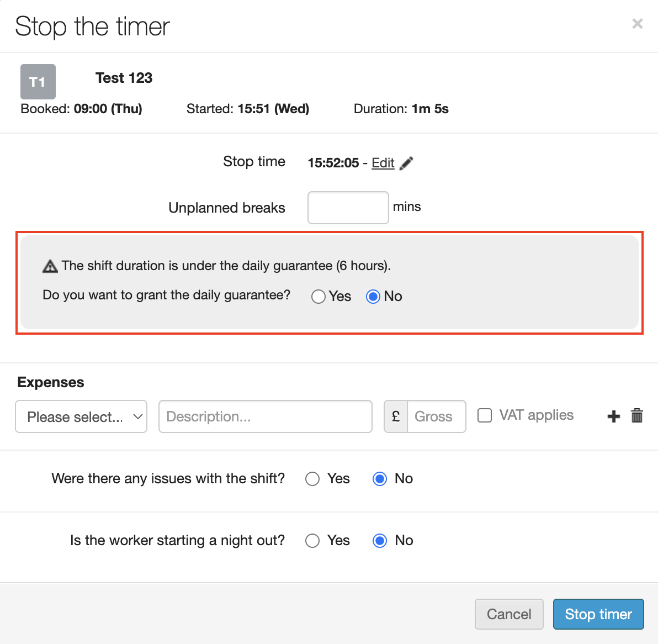Click the warning triangle icon
The image size is (658, 644).
pos(50,266)
